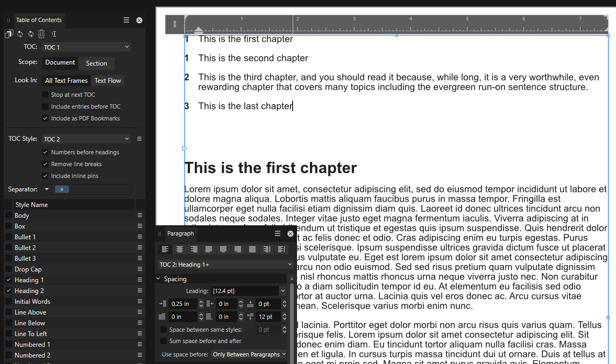Open the Paragraph panel hamburger menu
The width and height of the screenshot is (616, 364).
tap(277, 233)
